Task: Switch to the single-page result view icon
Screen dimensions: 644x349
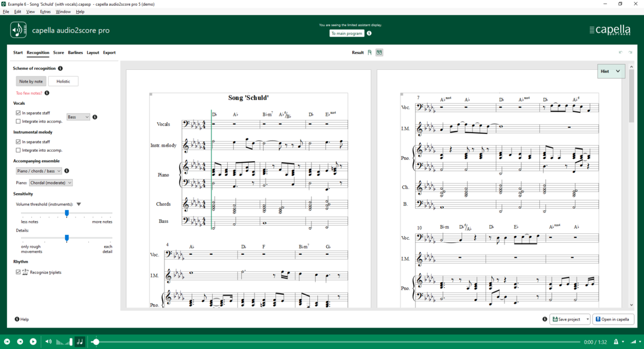Action: click(x=370, y=52)
